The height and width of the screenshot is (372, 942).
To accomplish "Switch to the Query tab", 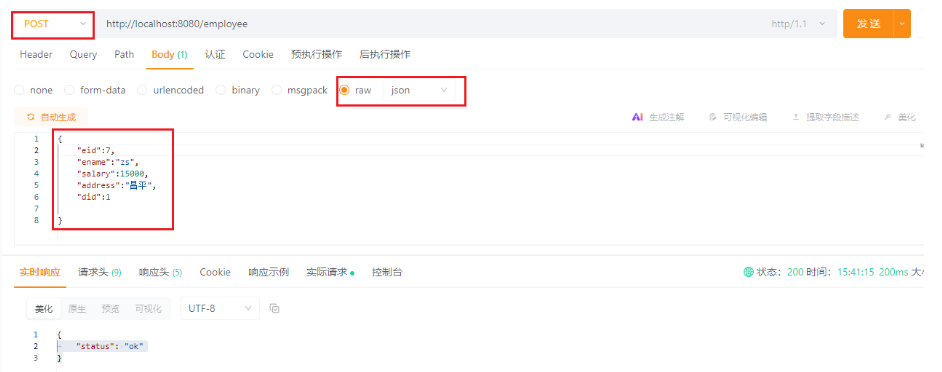I will (x=83, y=55).
